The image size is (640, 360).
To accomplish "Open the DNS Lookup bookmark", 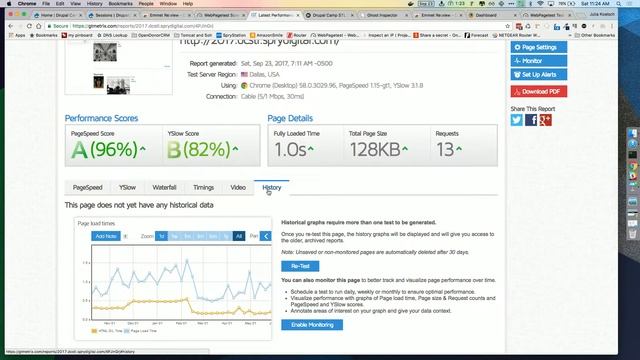I will pyautogui.click(x=112, y=36).
